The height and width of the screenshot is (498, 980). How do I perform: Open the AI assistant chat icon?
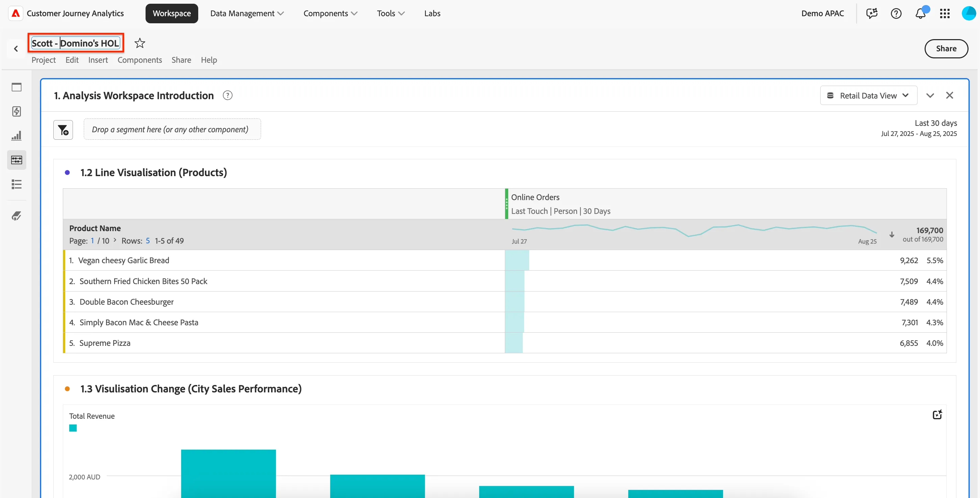872,13
